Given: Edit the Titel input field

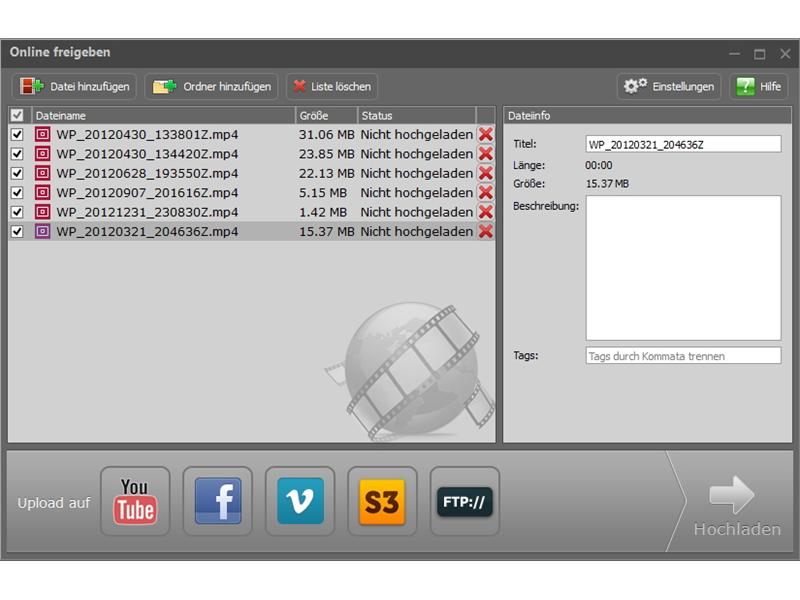Looking at the screenshot, I should click(x=683, y=144).
